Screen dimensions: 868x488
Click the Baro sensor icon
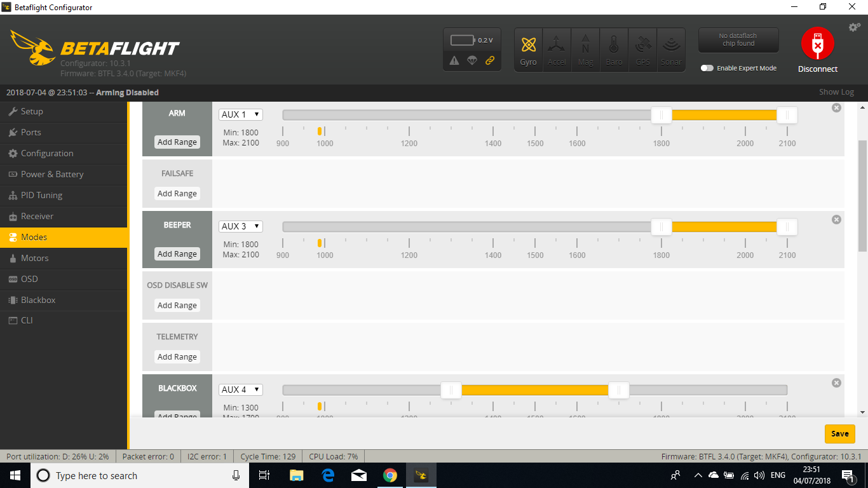[614, 49]
